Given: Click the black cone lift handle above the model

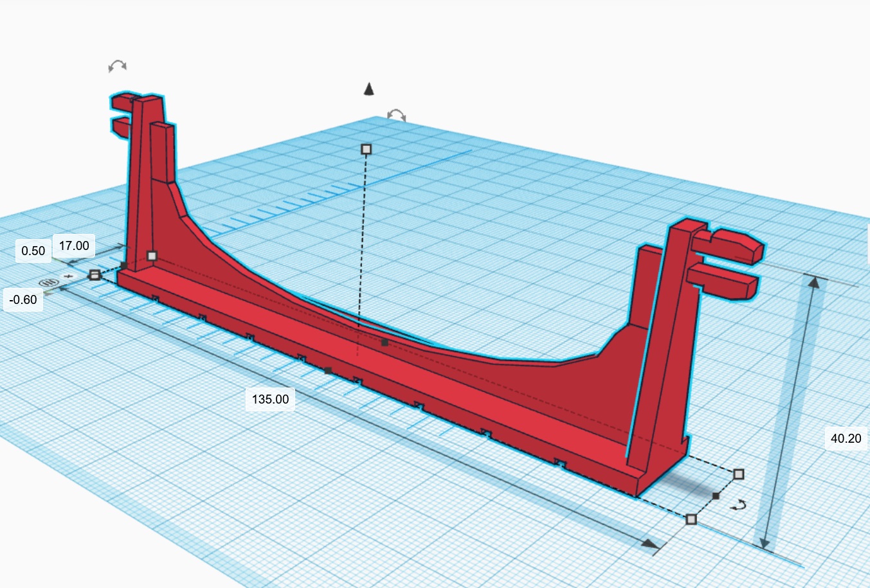Looking at the screenshot, I should click(368, 89).
